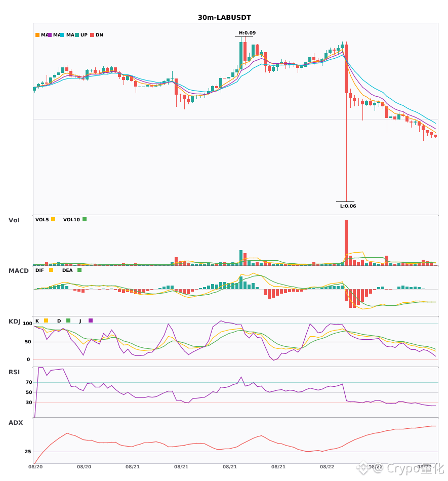Screen dimensions: 448x481
Task: Select the KDJ panel label
Action: pos(14,322)
